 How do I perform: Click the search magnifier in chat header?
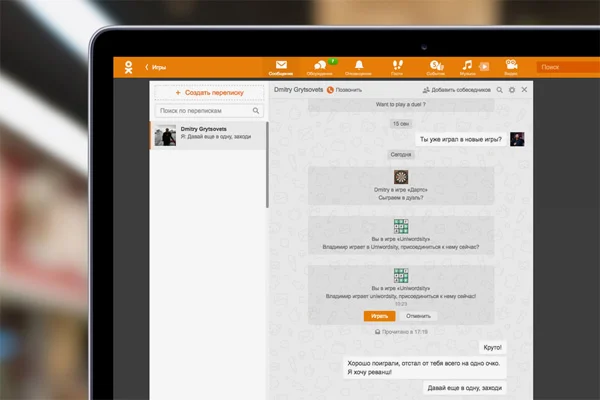500,90
